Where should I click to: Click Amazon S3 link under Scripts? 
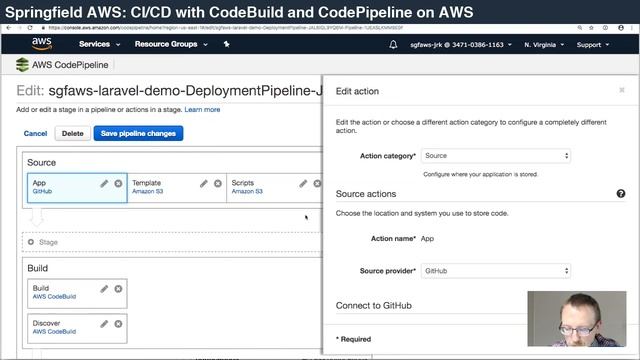point(247,191)
